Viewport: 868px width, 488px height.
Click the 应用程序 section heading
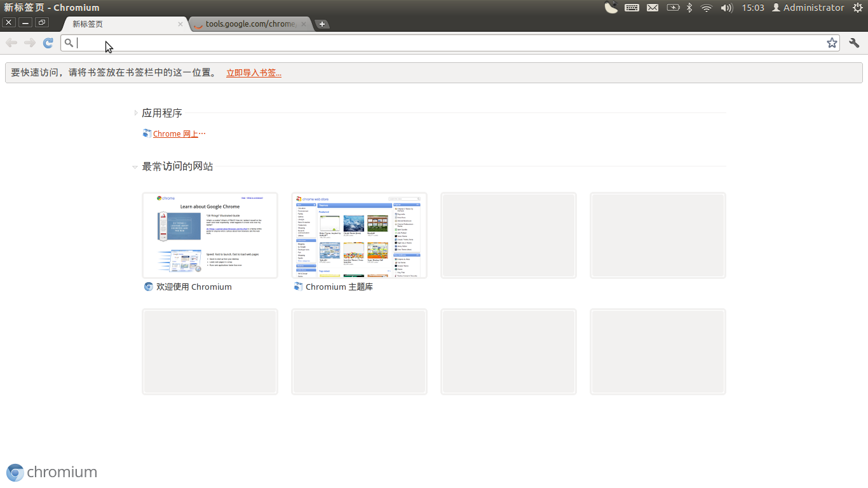(x=162, y=113)
